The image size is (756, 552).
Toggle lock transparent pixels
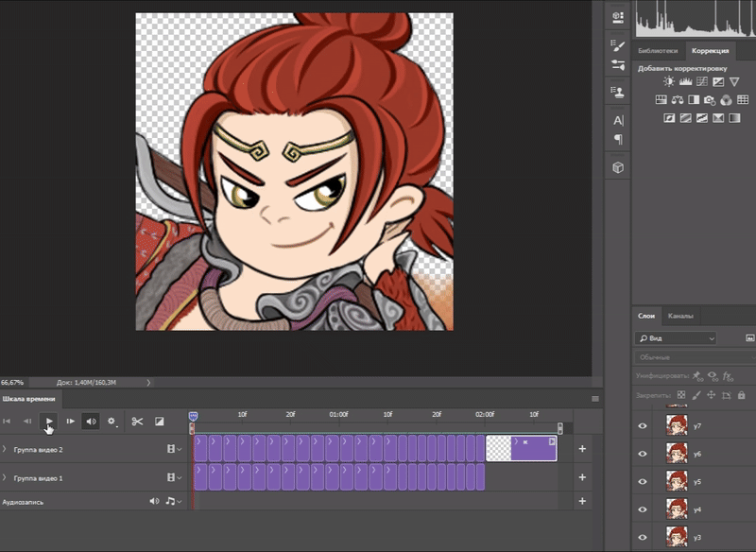(x=681, y=395)
